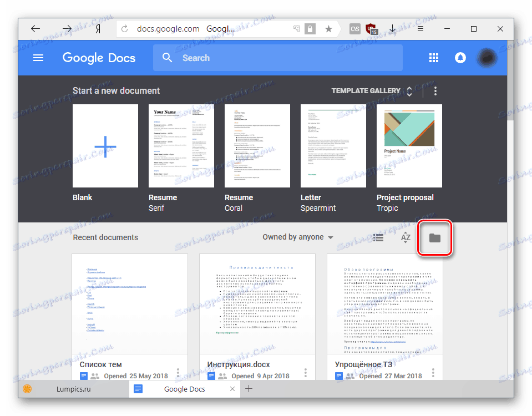Open more options for Список тем

[x=178, y=373]
